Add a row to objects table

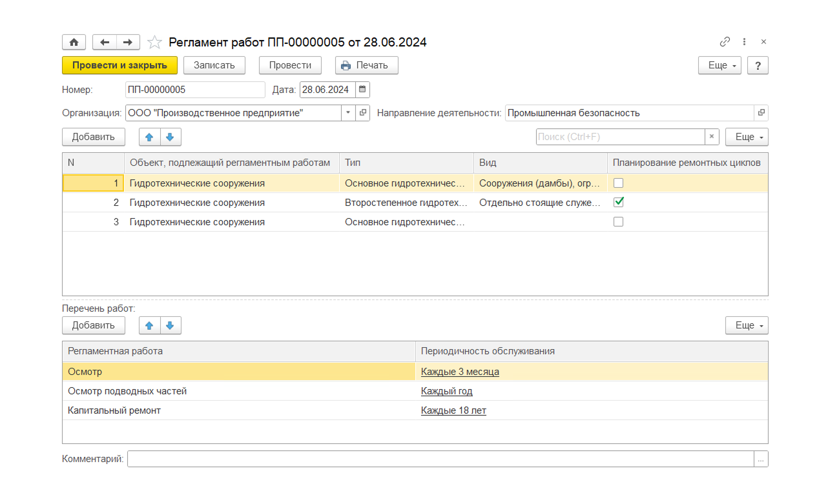(94, 137)
